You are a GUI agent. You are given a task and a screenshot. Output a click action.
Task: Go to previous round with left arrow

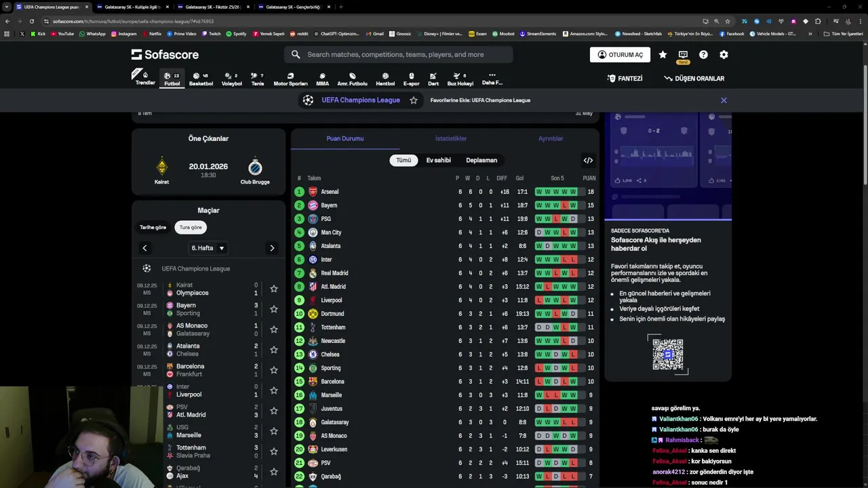[x=144, y=248]
